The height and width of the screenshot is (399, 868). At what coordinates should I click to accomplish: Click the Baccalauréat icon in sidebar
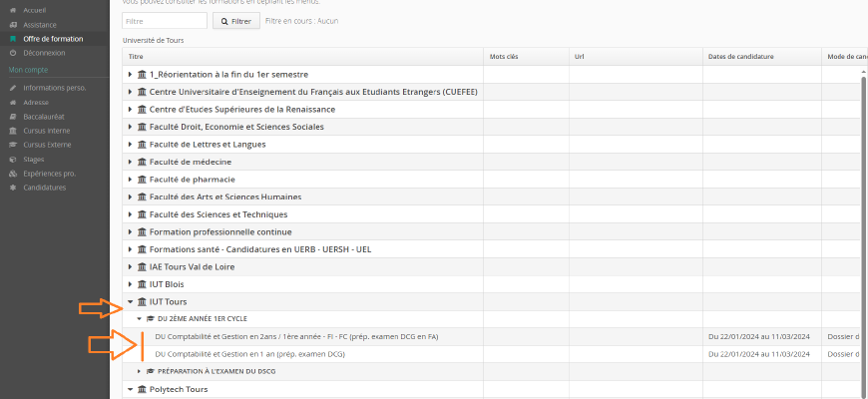click(13, 117)
